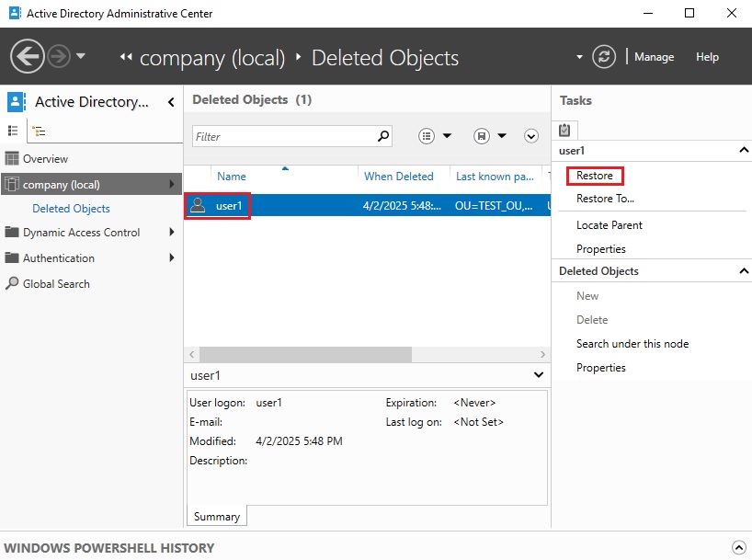Switch to tree view icon in navigation pane
The image size is (752, 560).
pos(38,131)
